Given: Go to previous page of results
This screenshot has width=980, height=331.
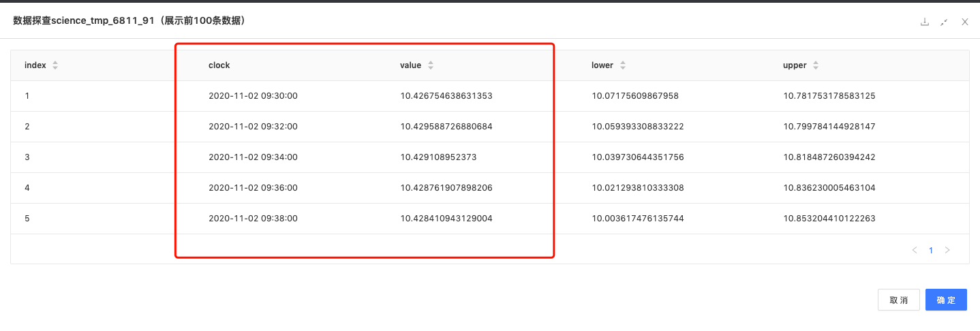Looking at the screenshot, I should [915, 250].
